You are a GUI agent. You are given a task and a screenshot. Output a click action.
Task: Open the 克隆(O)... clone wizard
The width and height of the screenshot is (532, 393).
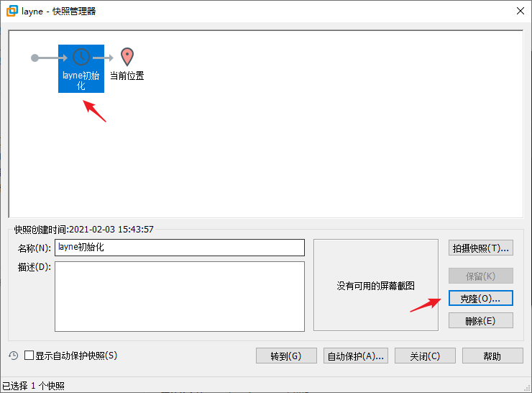pos(480,298)
